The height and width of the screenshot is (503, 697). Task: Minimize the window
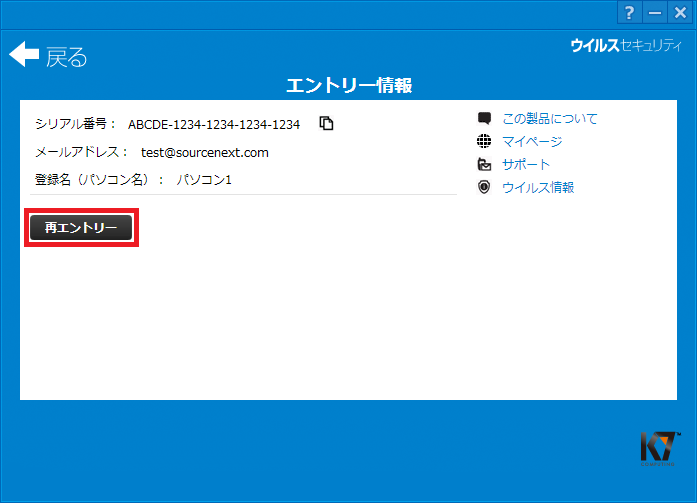coord(655,13)
